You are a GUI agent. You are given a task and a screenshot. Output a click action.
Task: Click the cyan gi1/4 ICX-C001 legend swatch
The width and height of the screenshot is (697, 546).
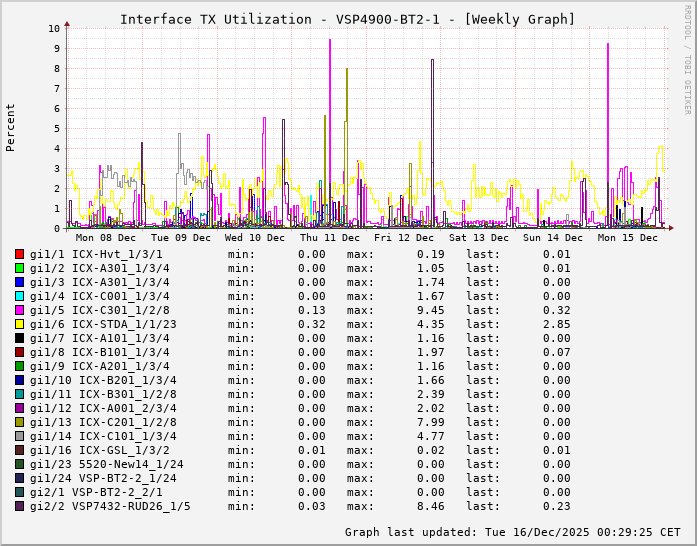point(19,296)
